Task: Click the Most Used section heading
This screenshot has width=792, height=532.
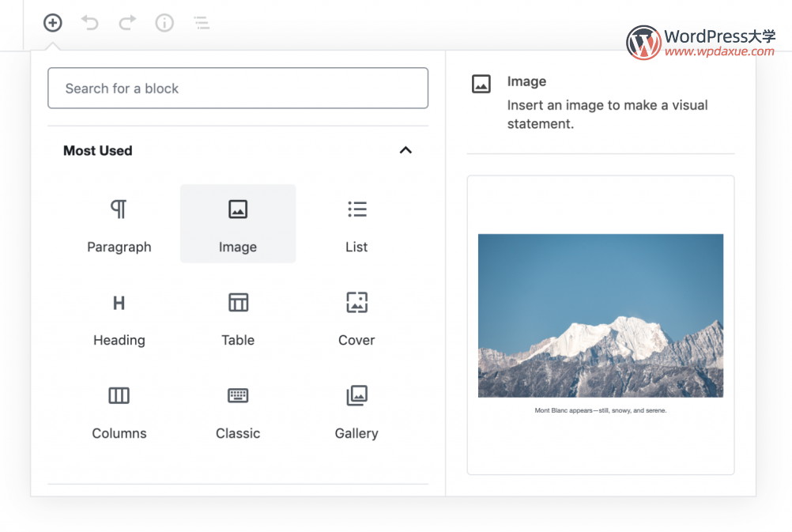Action: (98, 150)
